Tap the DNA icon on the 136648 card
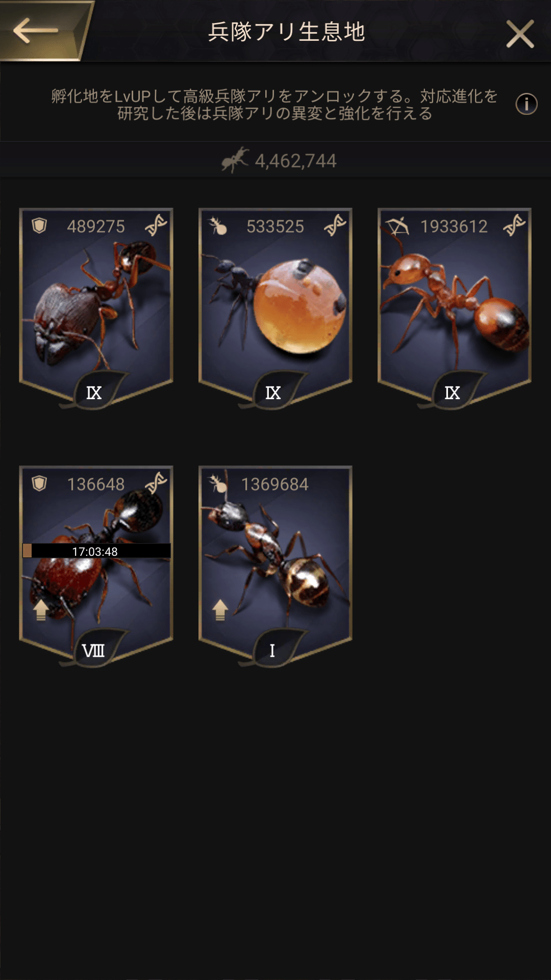Screen dimensions: 551x980 coord(156,483)
